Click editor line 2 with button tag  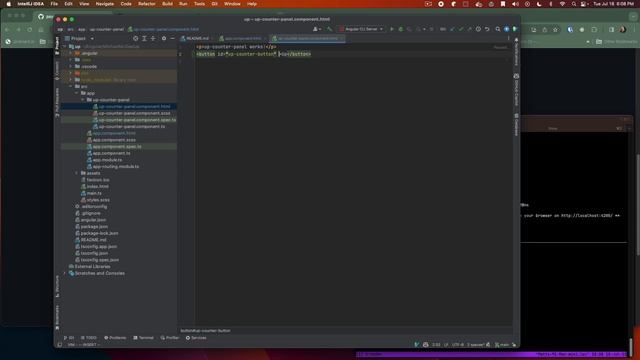click(253, 54)
